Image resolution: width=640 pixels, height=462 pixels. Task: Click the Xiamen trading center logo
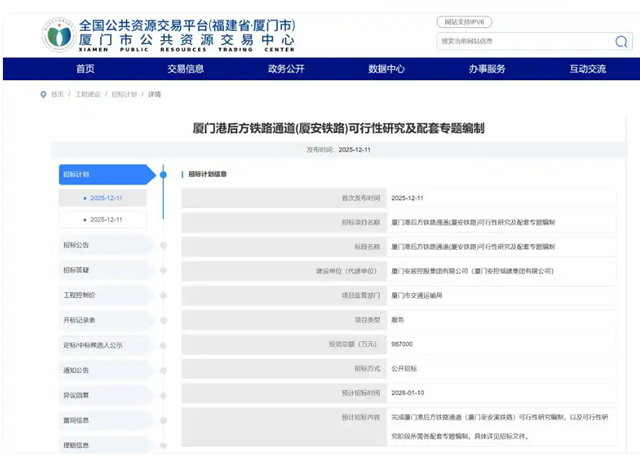coord(58,34)
